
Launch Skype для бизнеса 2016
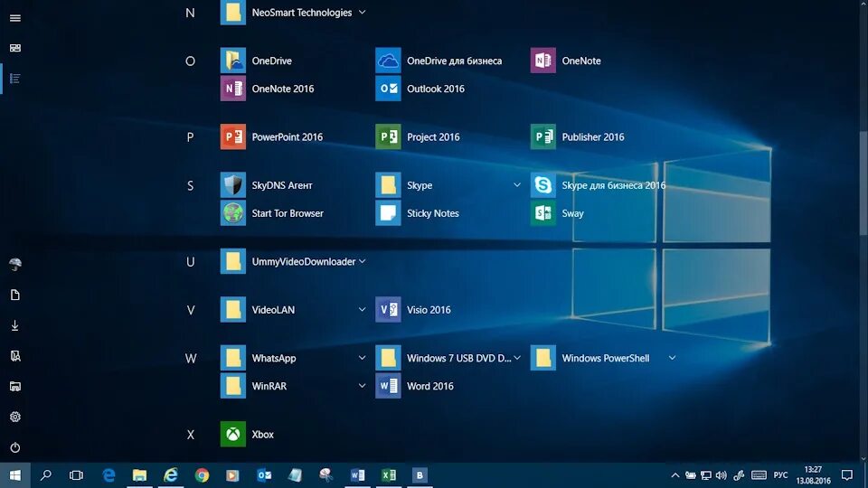point(599,184)
